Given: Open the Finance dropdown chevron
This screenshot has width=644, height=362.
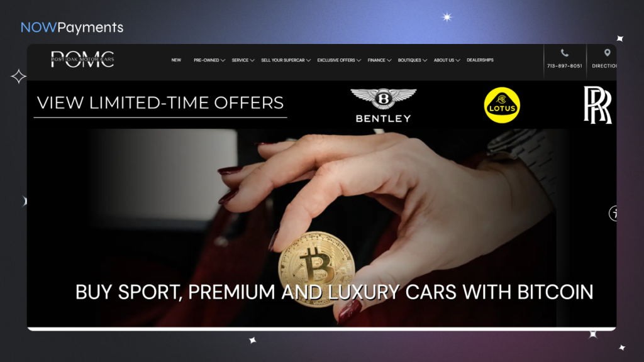Looking at the screenshot, I should (389, 60).
